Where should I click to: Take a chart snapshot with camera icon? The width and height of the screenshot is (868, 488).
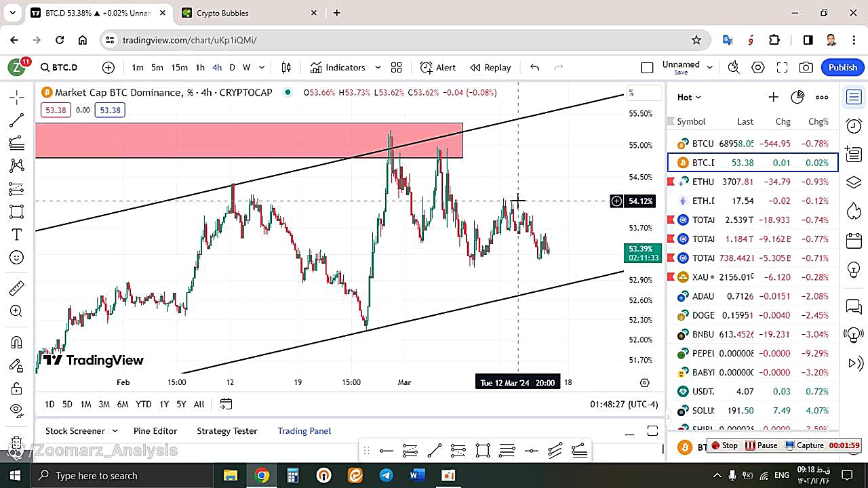(x=806, y=67)
